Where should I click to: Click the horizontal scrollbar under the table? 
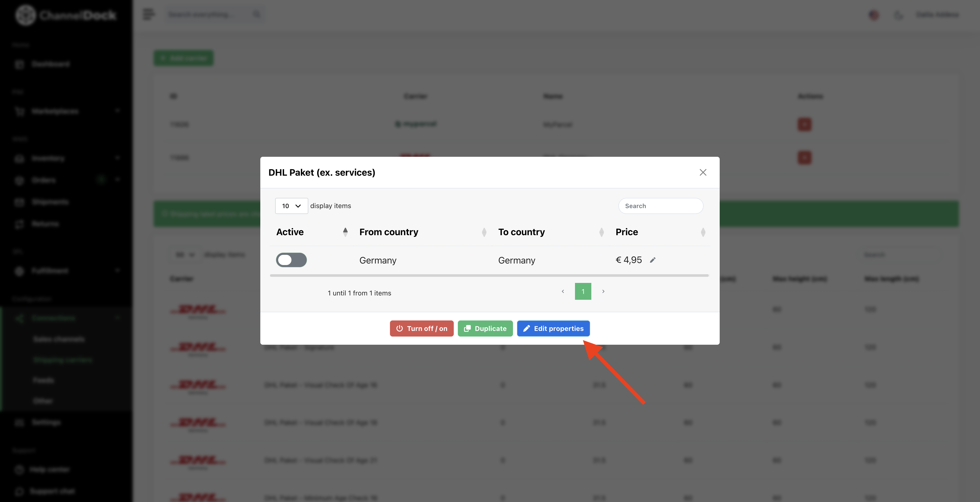489,275
